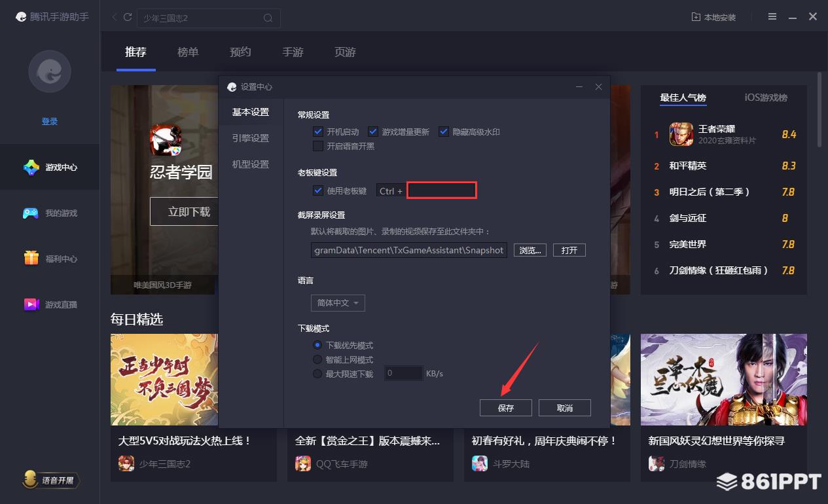Open 机型设置 settings tab

251,164
